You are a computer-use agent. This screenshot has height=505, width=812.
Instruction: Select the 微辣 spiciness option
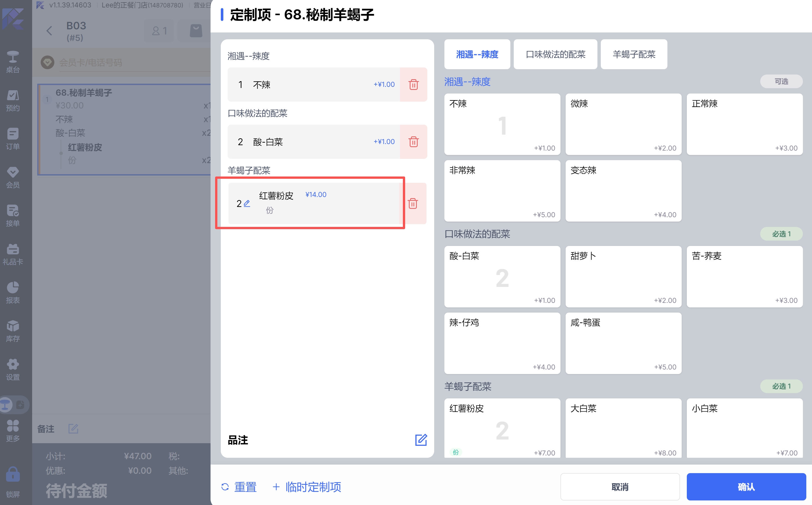(x=623, y=124)
